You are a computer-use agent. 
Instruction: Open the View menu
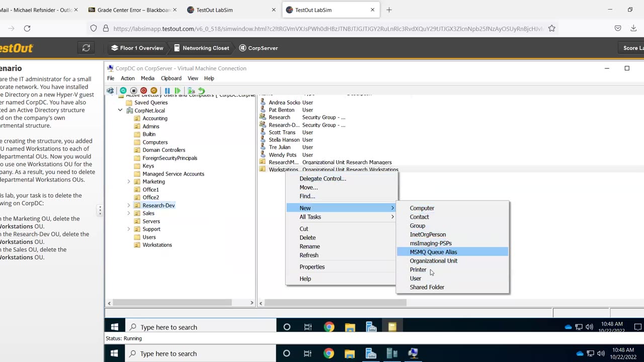[193, 78]
